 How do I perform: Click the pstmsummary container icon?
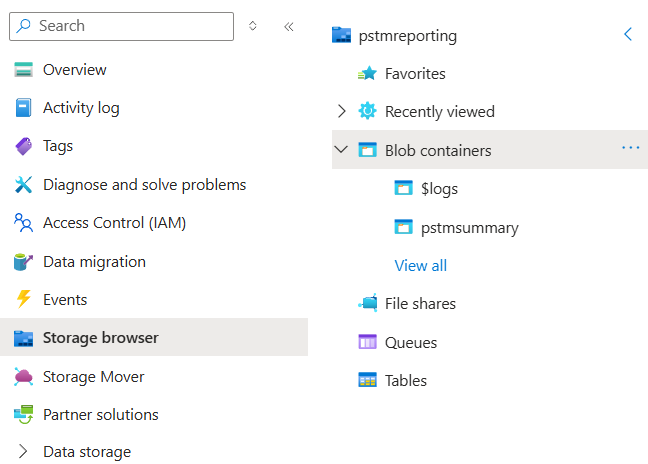(403, 227)
